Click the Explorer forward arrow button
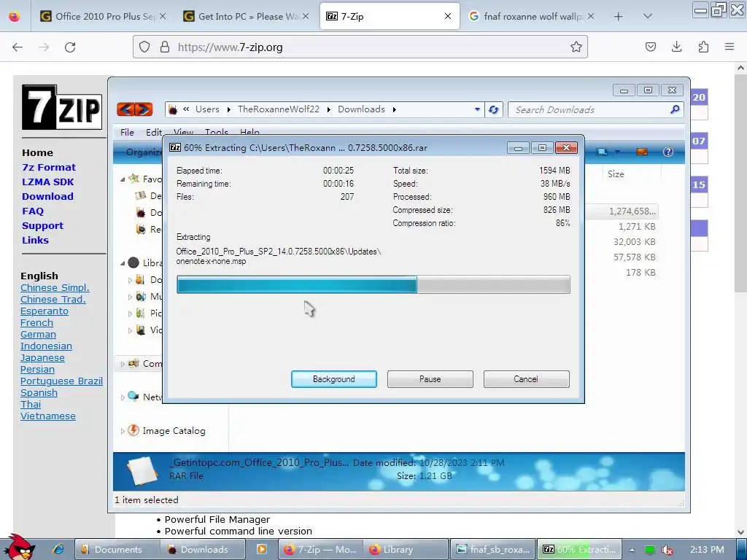Viewport: 747px width, 560px height. point(144,109)
